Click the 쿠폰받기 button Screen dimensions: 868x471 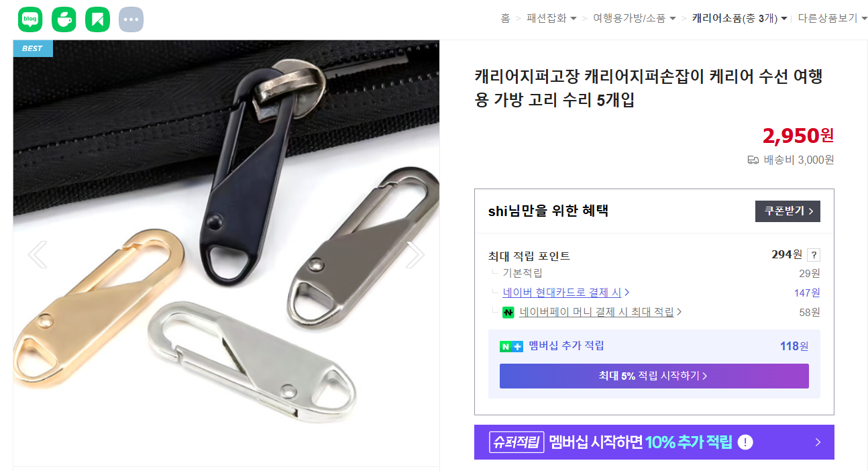[x=788, y=211]
